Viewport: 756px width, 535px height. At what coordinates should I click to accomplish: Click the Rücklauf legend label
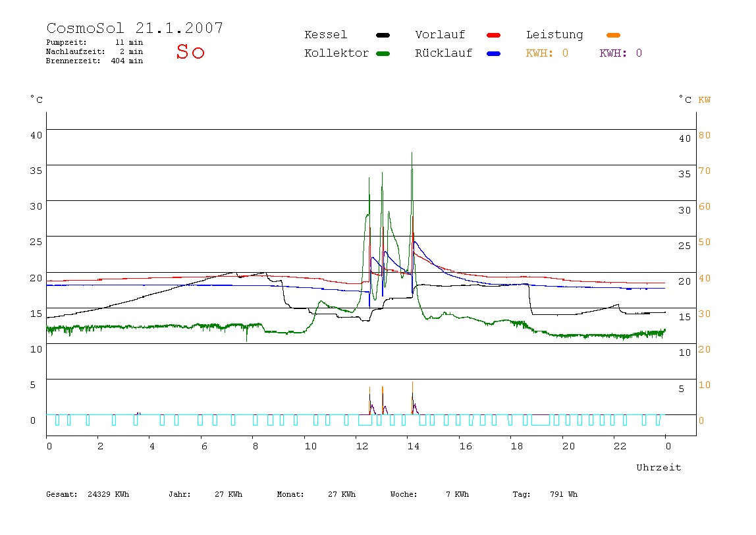click(x=444, y=53)
